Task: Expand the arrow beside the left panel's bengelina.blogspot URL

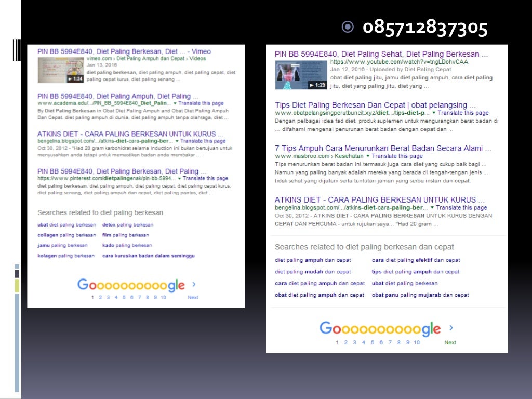Action: click(x=177, y=141)
